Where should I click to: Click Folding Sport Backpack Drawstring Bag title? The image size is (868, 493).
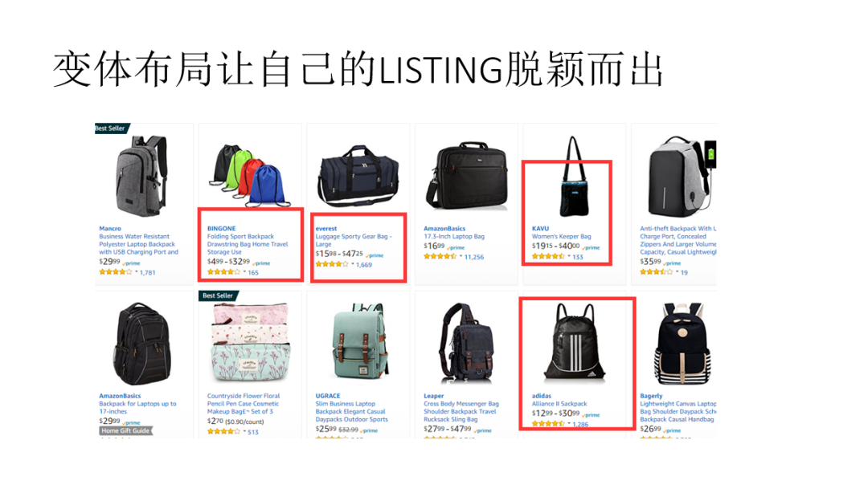click(x=248, y=244)
